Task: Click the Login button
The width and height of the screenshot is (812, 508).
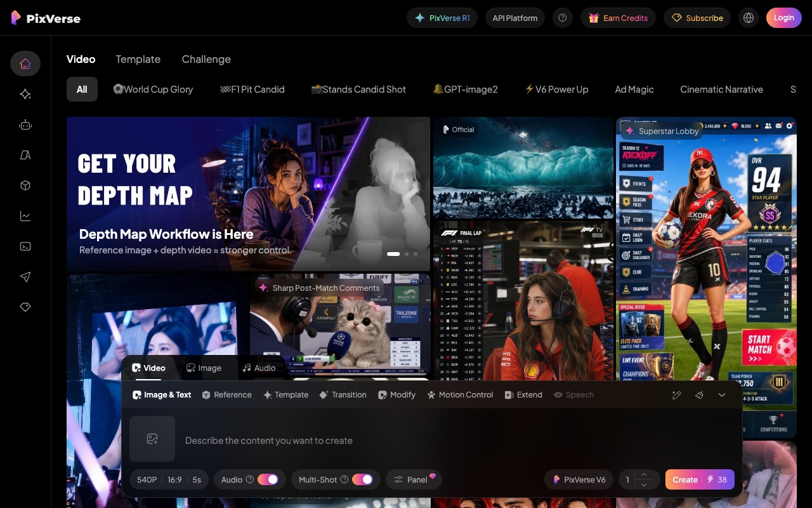Action: tap(783, 18)
